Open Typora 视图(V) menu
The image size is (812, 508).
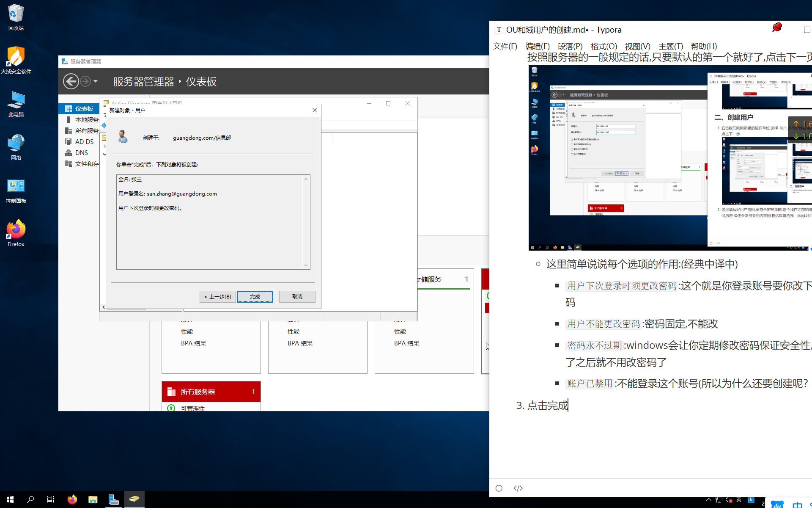click(638, 46)
